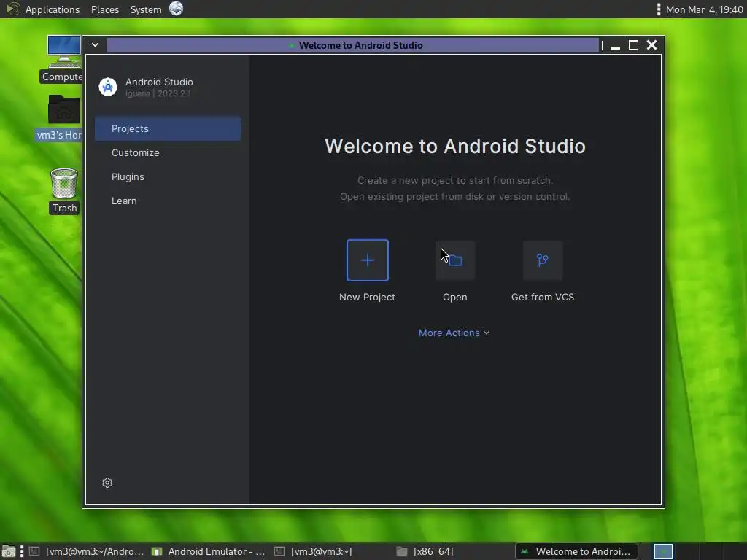
Task: Open the window menu chevron in the title bar
Action: pos(96,44)
